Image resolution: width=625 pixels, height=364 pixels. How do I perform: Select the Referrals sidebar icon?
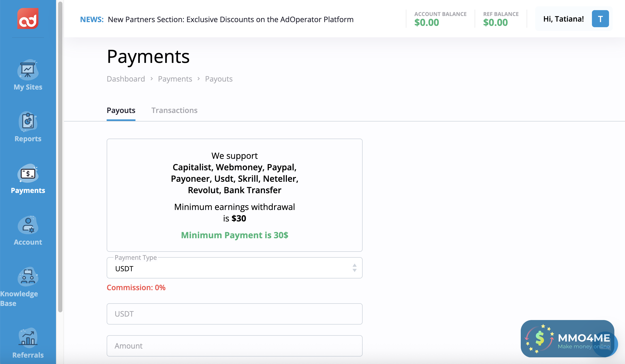[28, 338]
